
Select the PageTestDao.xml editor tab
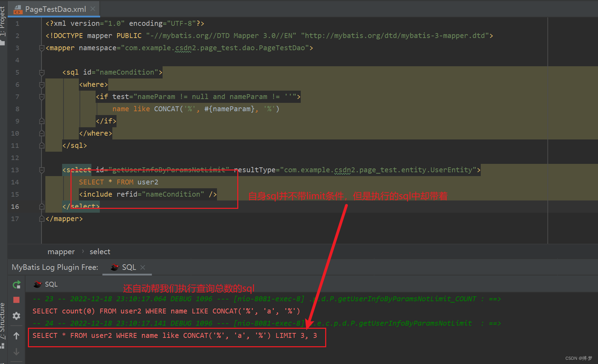click(54, 9)
